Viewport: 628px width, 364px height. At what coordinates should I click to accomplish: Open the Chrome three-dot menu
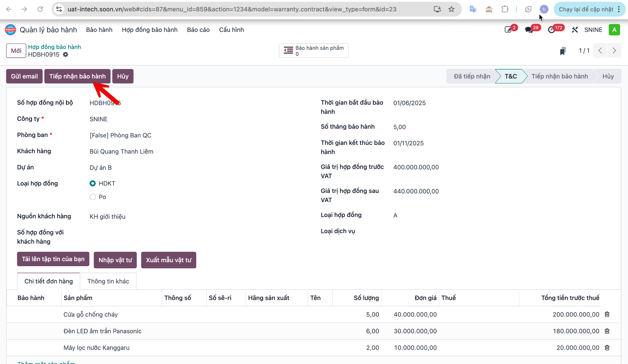[619, 9]
